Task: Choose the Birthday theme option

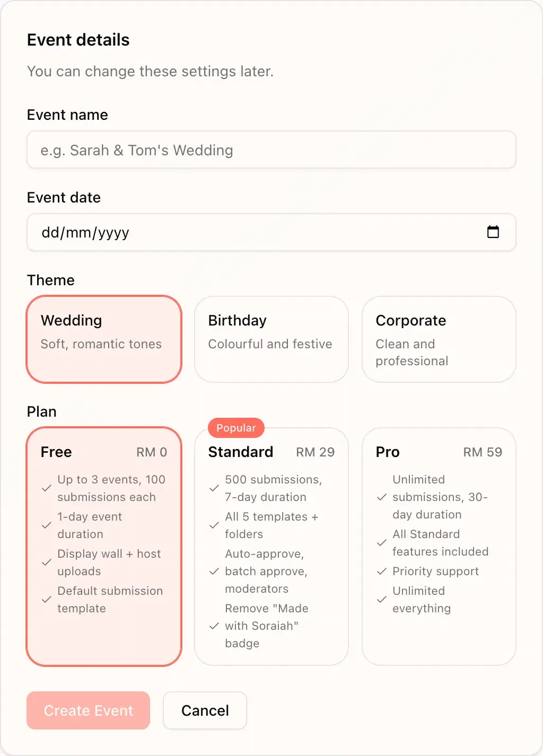Action: 271,339
